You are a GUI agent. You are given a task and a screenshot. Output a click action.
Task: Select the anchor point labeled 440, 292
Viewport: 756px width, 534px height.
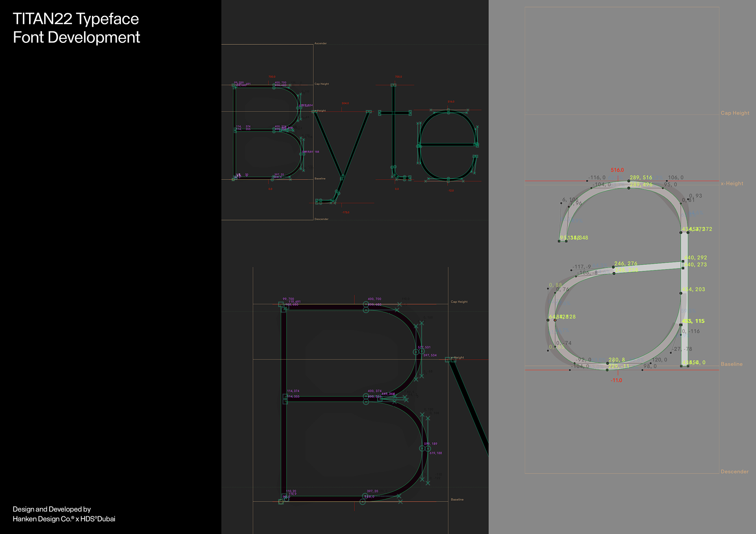(683, 261)
